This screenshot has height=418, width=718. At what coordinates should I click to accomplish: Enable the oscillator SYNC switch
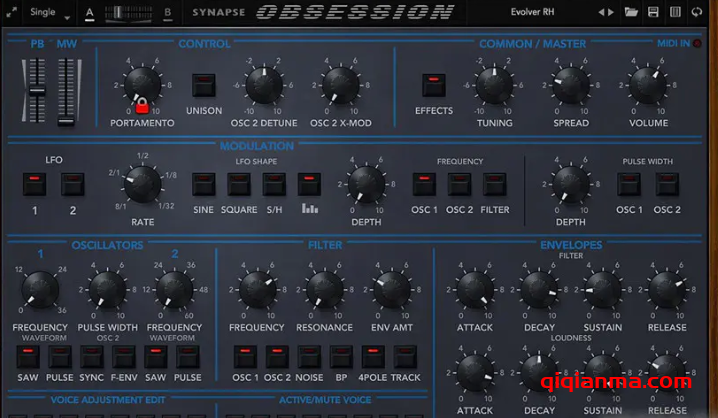click(92, 357)
